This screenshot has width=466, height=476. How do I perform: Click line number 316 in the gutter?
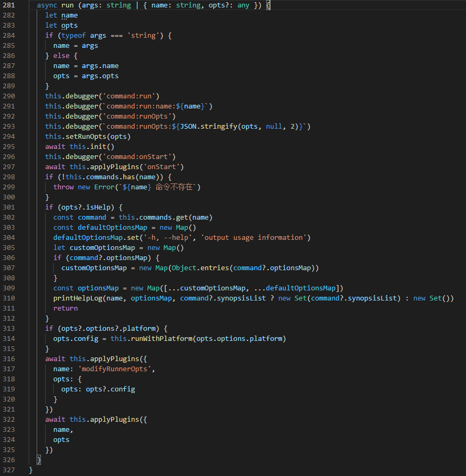point(9,359)
